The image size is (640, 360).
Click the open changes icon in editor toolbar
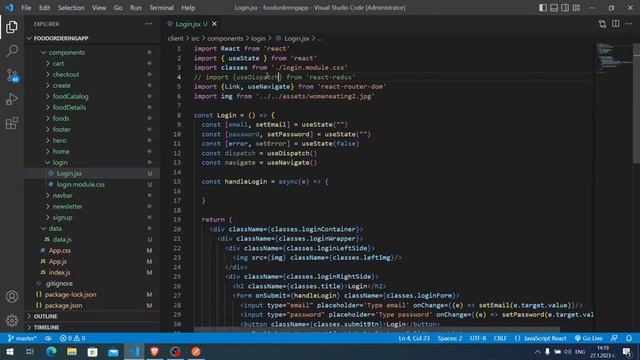click(602, 24)
